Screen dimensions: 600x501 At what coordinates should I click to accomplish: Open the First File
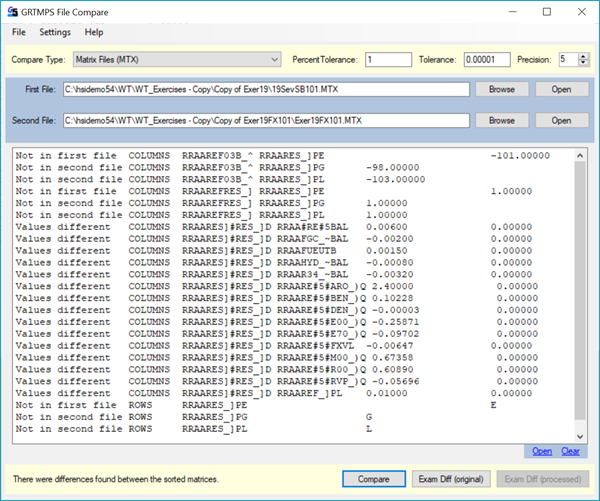(x=561, y=89)
